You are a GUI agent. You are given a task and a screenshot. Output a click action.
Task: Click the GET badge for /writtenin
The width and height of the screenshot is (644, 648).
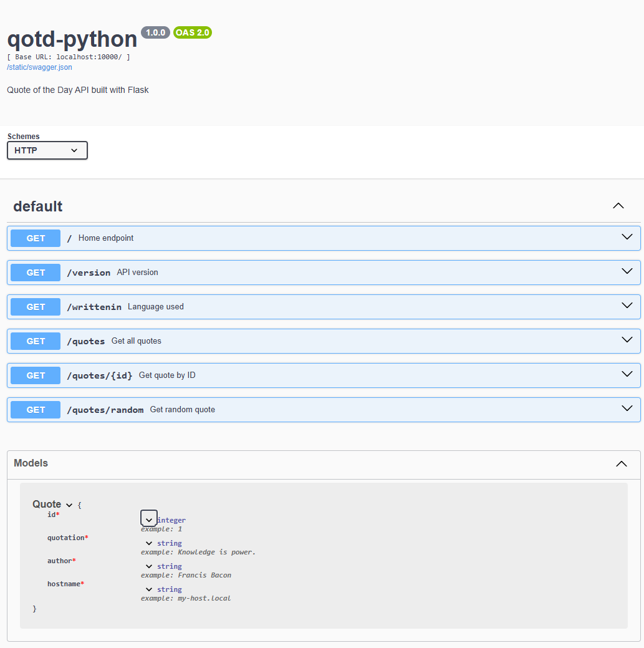pos(36,307)
